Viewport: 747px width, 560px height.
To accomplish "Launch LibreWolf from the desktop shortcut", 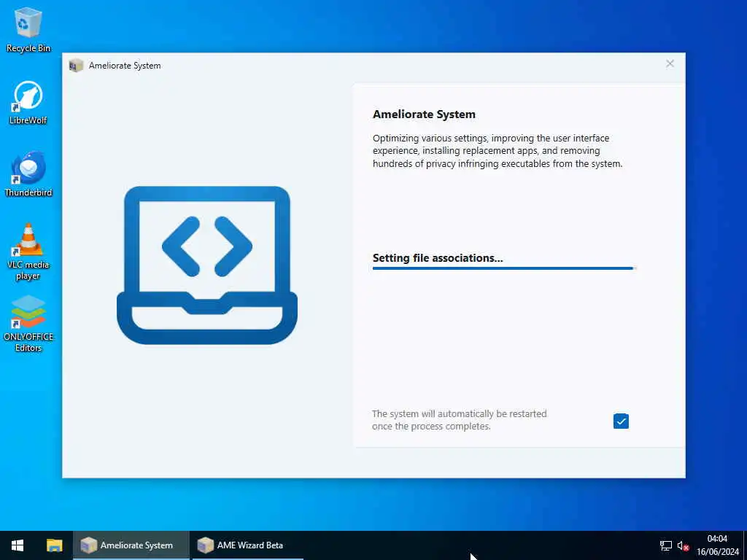I will click(28, 102).
